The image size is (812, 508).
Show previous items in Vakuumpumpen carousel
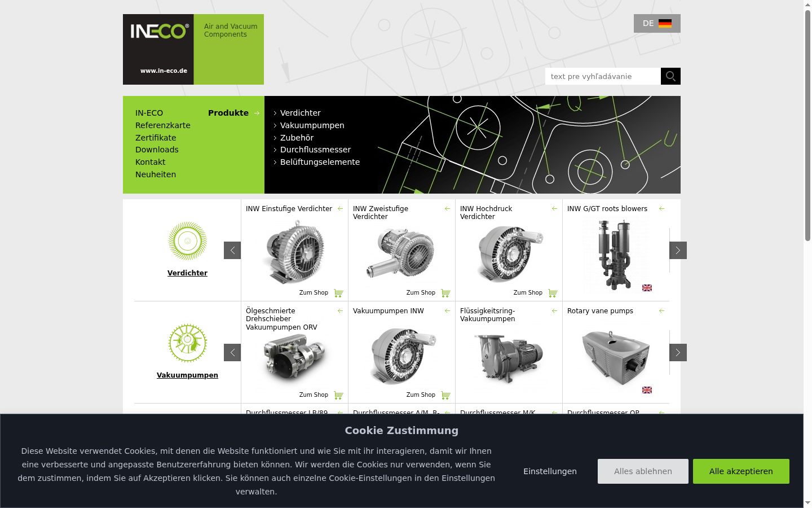click(x=232, y=353)
